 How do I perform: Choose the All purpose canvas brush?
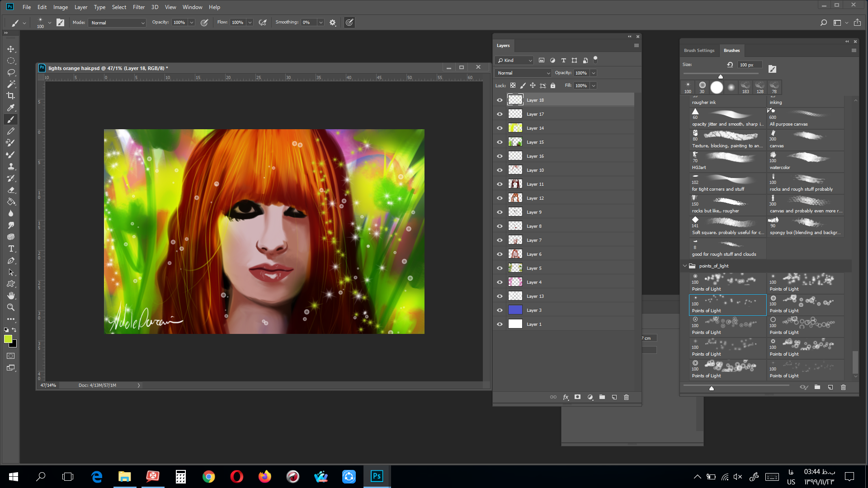pyautogui.click(x=805, y=118)
